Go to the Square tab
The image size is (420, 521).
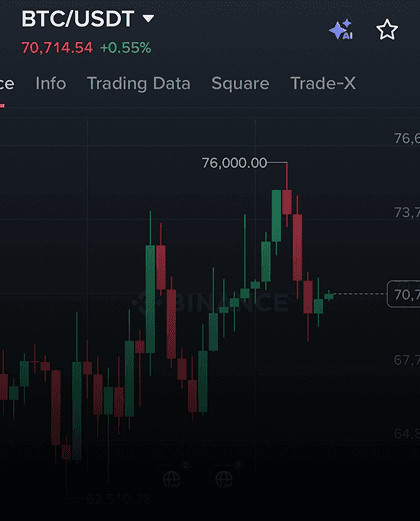coord(240,84)
